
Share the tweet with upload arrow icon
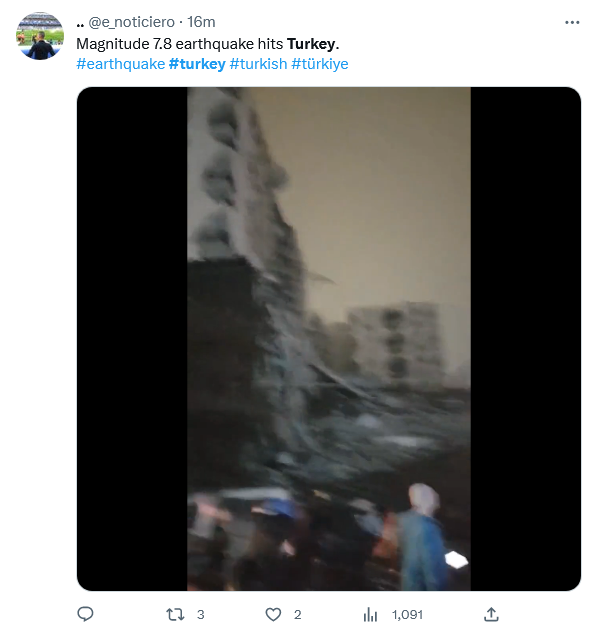[x=491, y=614]
